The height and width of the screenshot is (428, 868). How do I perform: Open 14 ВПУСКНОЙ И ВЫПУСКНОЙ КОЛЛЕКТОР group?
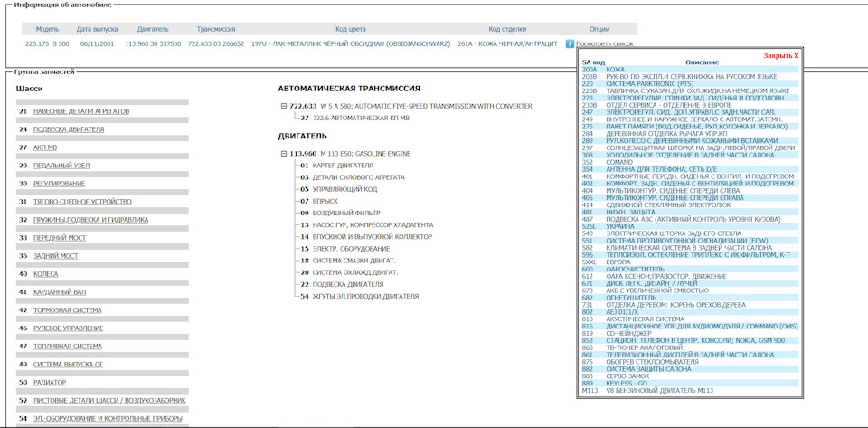[x=366, y=236]
